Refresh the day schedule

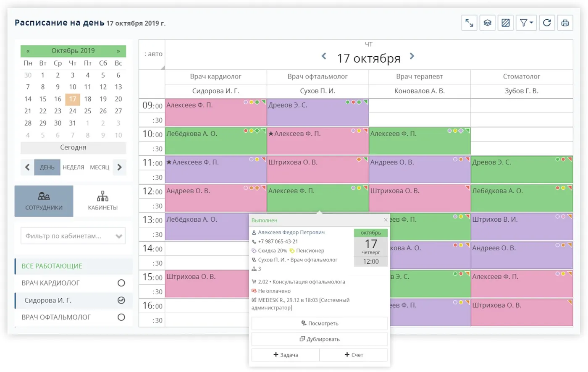click(547, 23)
